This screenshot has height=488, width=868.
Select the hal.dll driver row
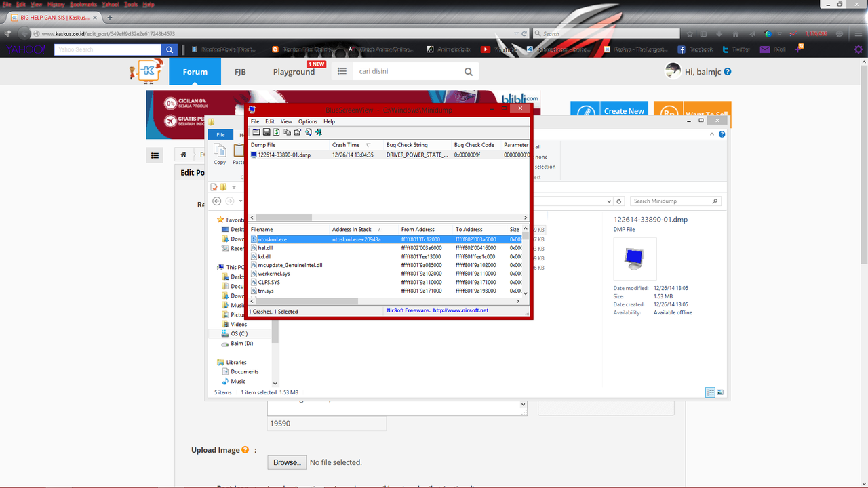[x=385, y=248]
